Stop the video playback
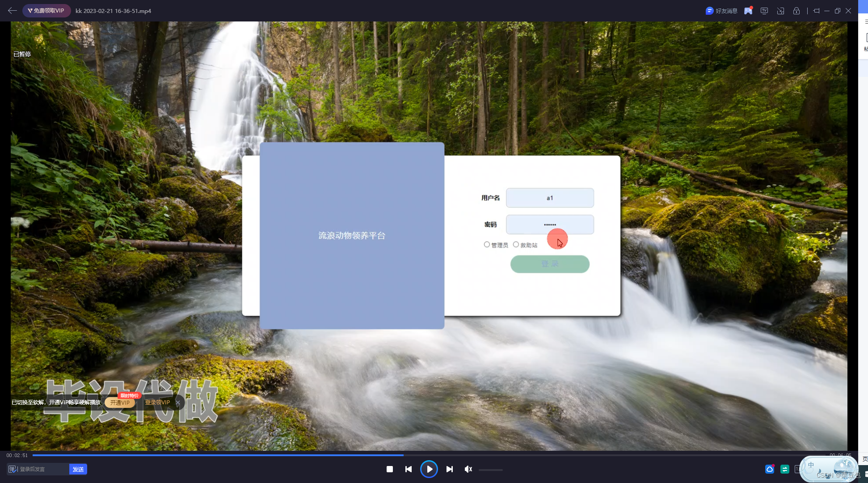 [390, 469]
